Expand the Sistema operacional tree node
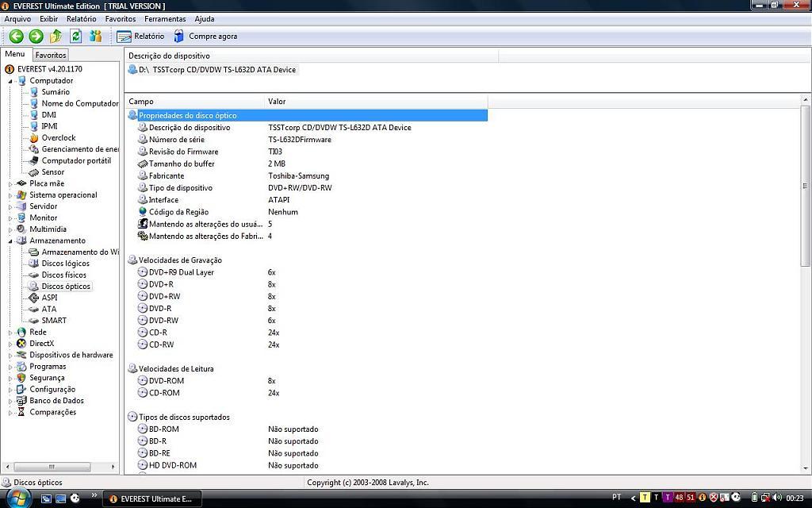Screen dimensions: 812x508 click(x=10, y=195)
